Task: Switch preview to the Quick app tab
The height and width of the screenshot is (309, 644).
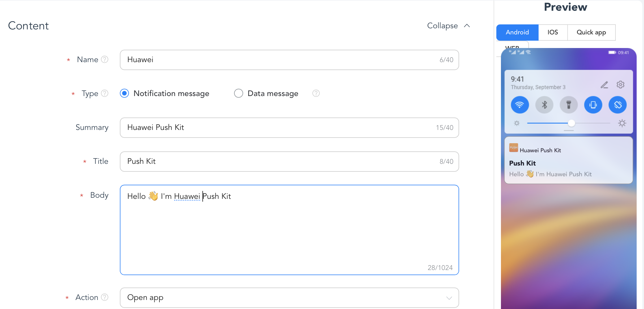Action: pyautogui.click(x=591, y=32)
